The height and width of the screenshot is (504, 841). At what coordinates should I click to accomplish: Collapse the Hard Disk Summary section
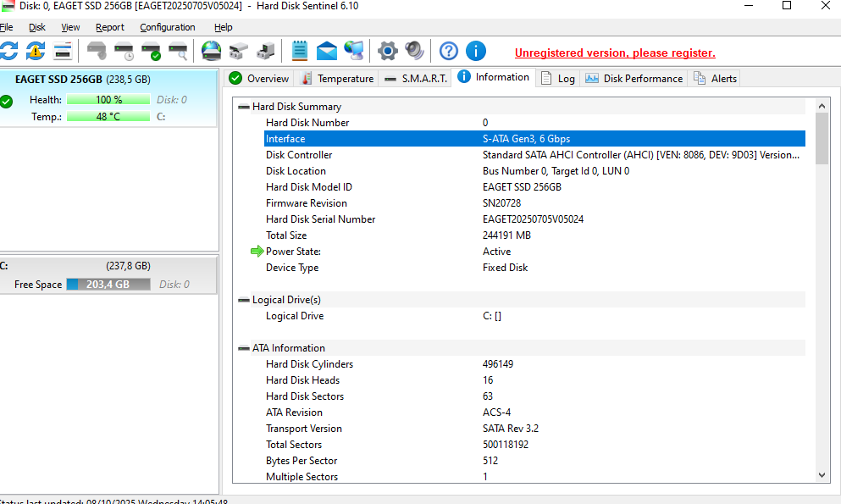(x=244, y=107)
